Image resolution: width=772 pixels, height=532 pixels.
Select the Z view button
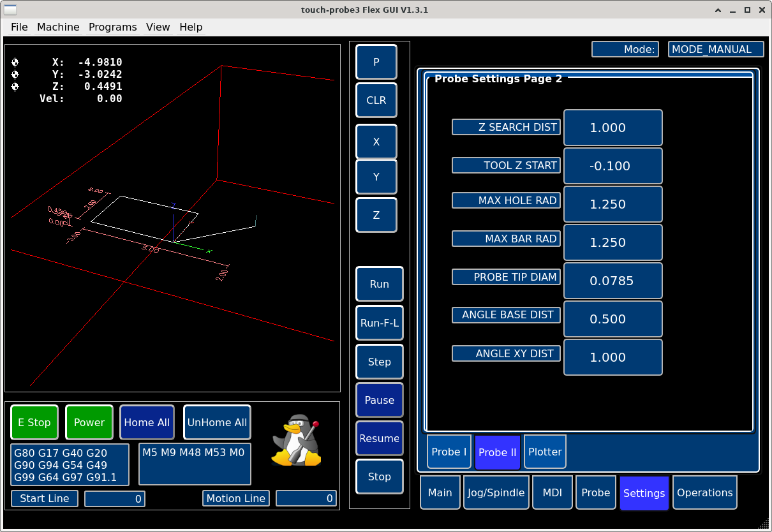click(376, 215)
